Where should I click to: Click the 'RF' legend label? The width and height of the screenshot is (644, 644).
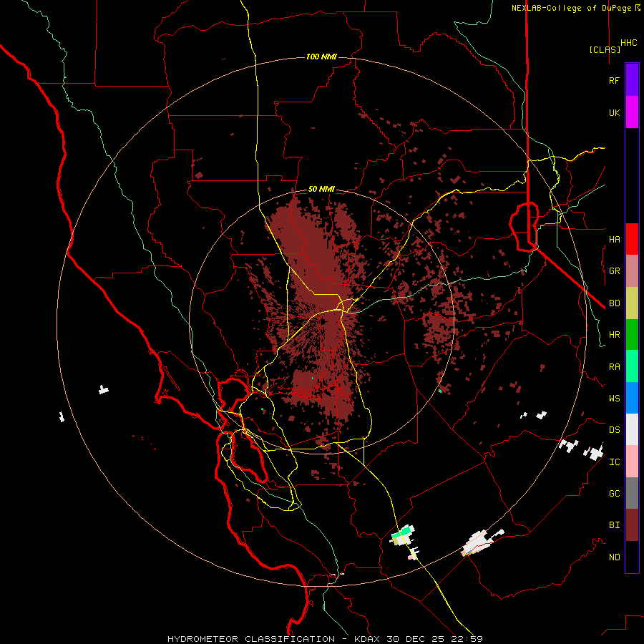coord(614,80)
